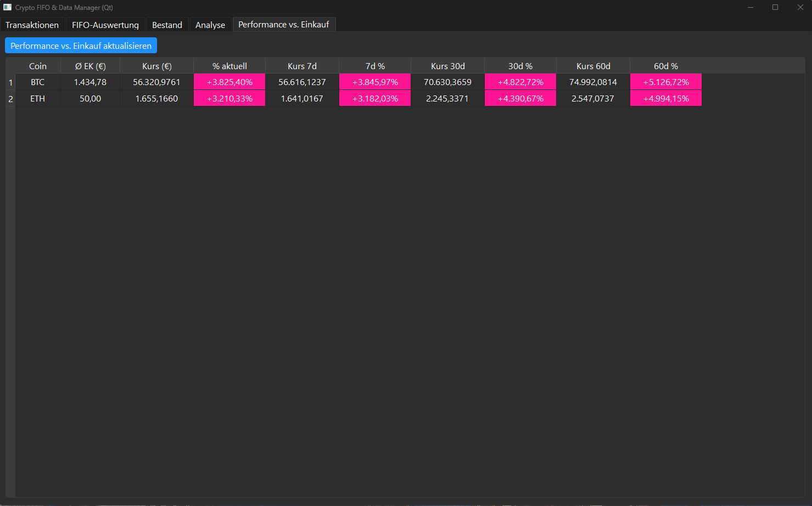This screenshot has width=812, height=506.
Task: Select row header 1 of the table
Action: (x=10, y=82)
